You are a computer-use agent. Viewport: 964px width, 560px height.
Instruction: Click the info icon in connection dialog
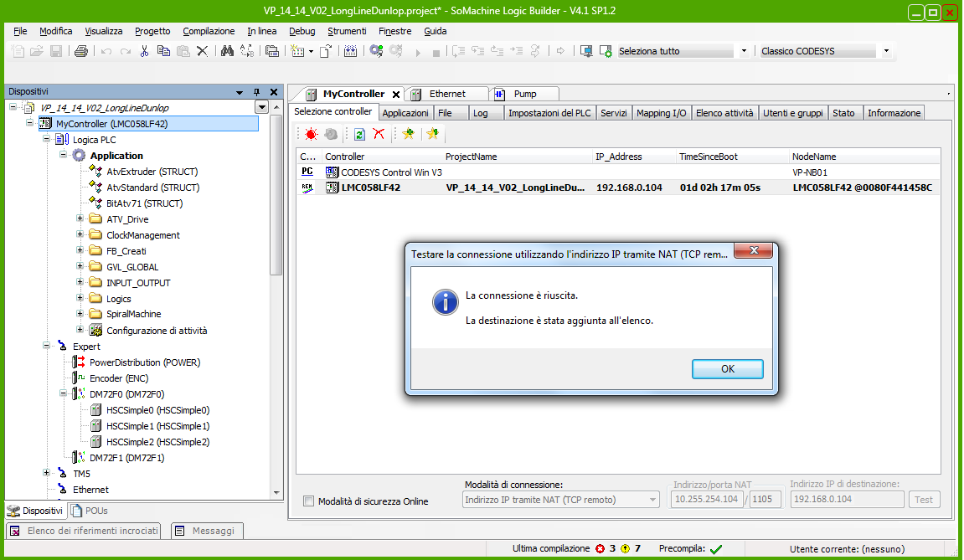[445, 302]
